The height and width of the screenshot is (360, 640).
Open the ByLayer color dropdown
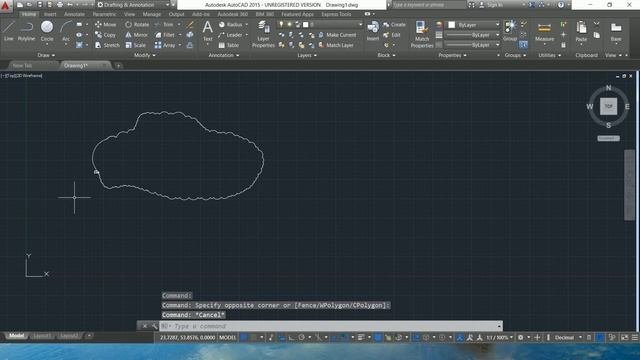pyautogui.click(x=474, y=24)
